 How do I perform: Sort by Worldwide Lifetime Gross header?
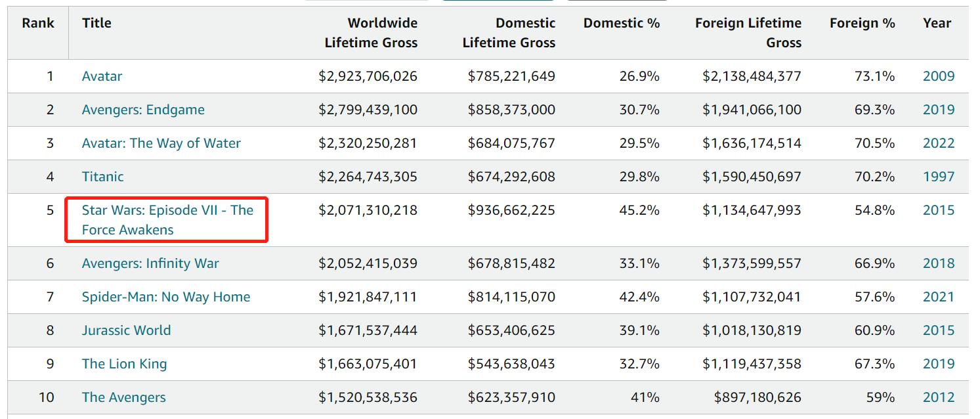(371, 33)
